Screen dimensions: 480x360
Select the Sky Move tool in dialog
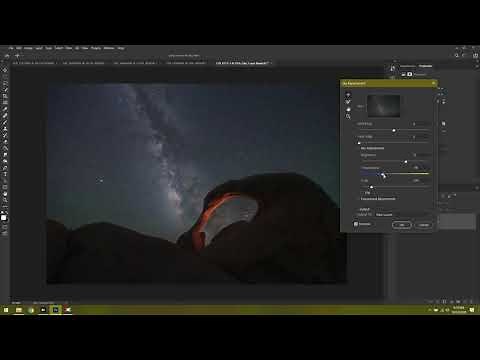(348, 95)
